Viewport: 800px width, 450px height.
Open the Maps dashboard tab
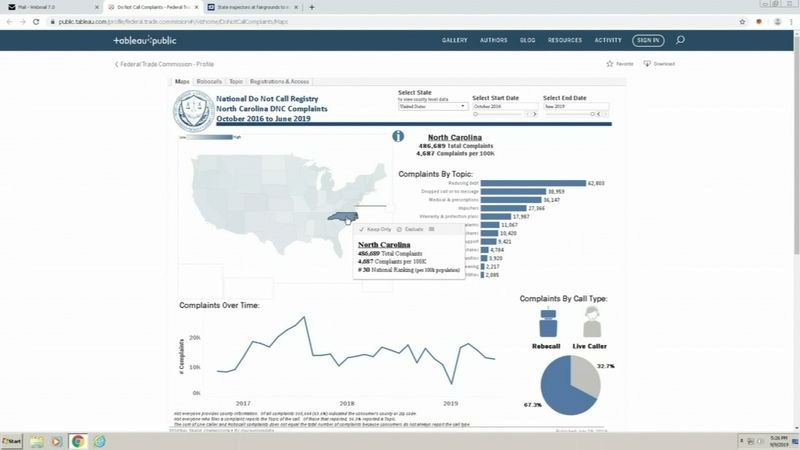(182, 82)
